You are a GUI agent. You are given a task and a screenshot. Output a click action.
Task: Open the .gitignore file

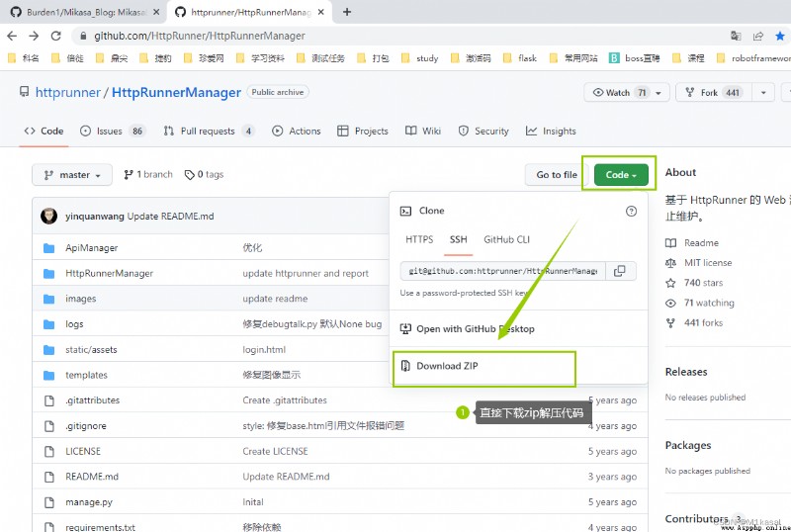[86, 426]
